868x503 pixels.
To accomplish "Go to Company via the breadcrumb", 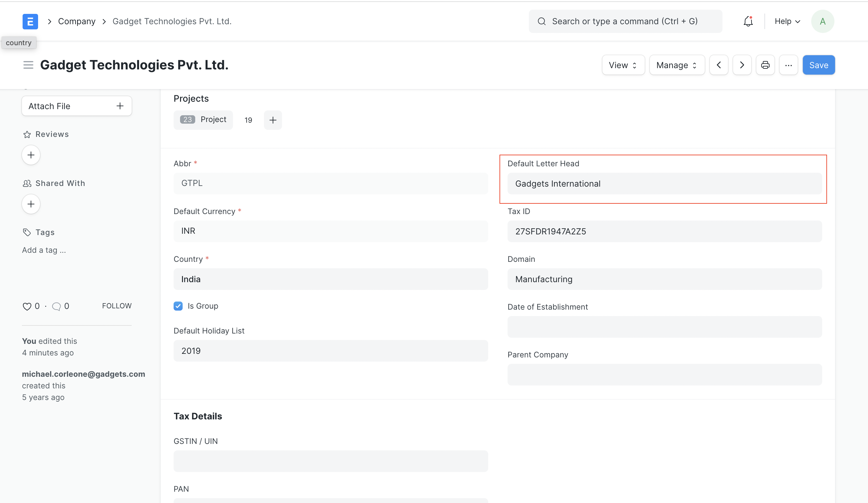I will pyautogui.click(x=76, y=21).
